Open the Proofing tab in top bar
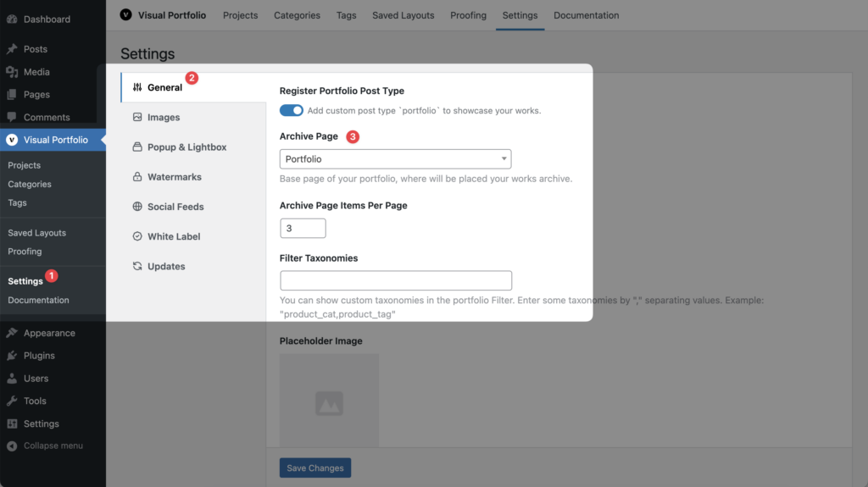Screen dimensions: 868x487 pos(468,15)
